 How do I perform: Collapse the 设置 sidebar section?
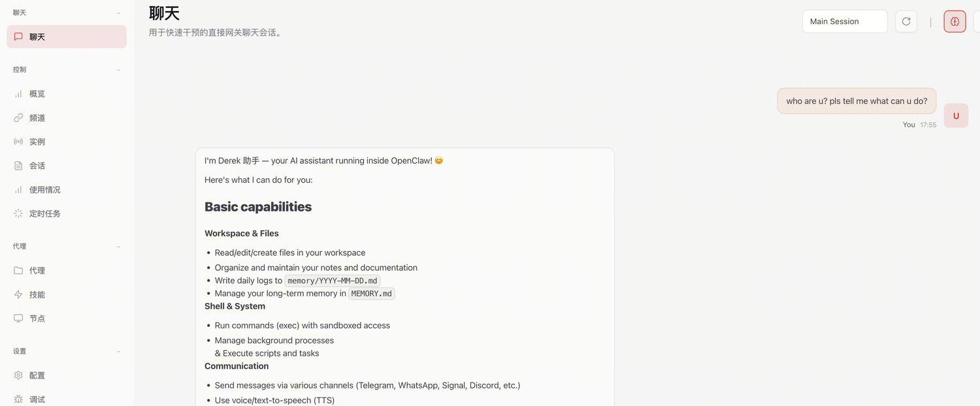point(118,351)
